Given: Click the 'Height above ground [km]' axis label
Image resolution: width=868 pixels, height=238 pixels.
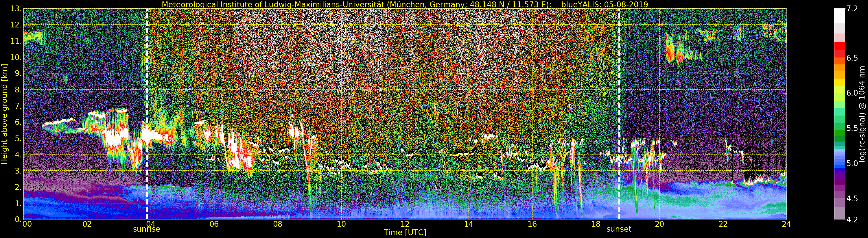Looking at the screenshot, I should (x=4, y=114).
